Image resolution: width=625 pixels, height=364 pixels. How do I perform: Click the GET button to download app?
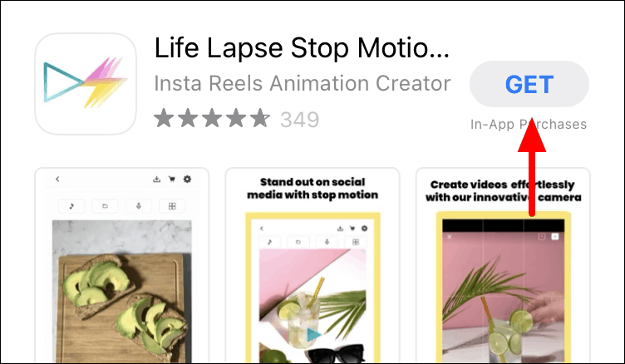[529, 84]
